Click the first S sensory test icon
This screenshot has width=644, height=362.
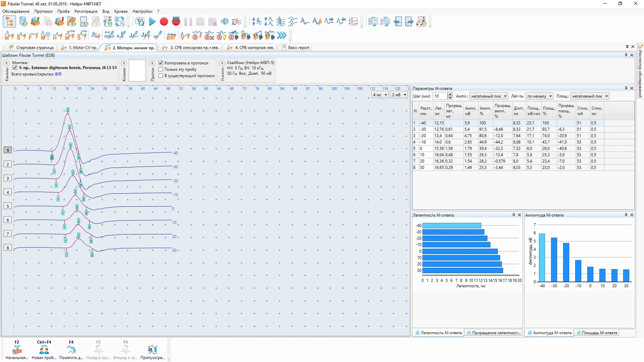[x=21, y=36]
